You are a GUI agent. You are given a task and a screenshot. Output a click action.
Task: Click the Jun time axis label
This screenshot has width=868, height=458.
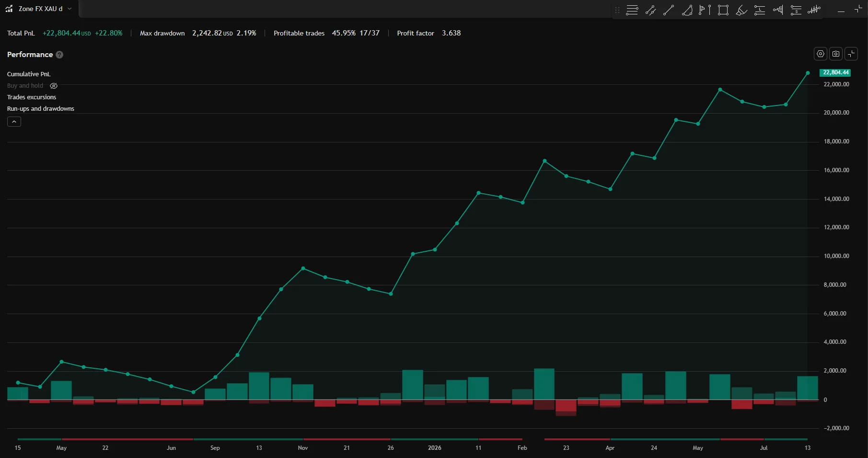171,448
